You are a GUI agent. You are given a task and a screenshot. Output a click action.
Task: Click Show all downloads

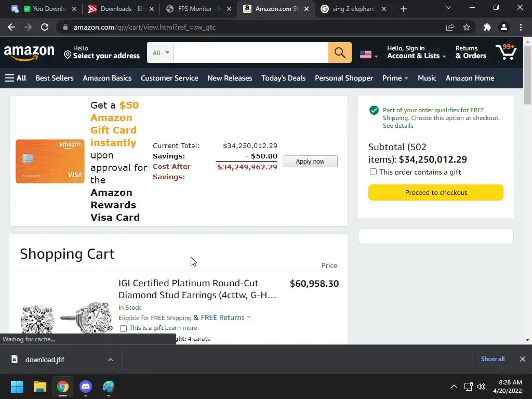click(x=493, y=358)
